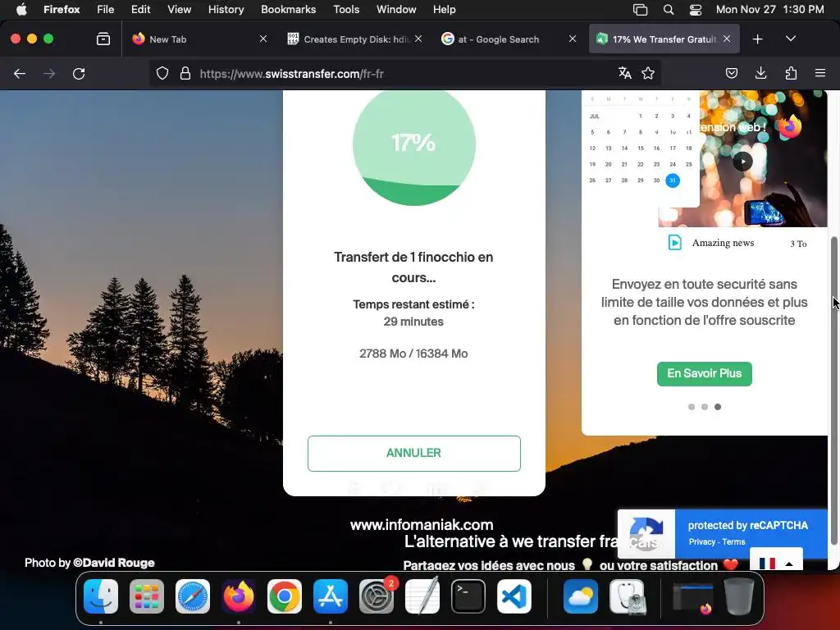Cancel transfer with ANNULER button
Screen dimensions: 840x630
pos(414,453)
